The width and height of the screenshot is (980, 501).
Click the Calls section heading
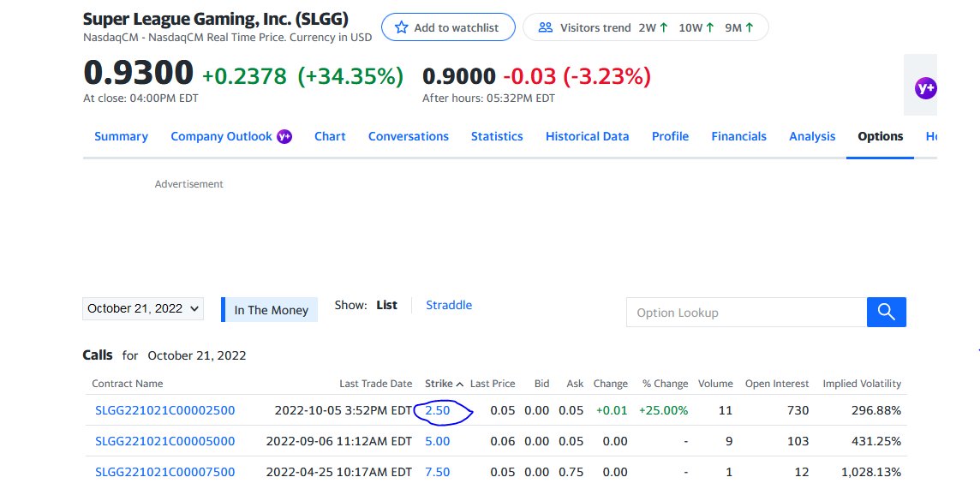(98, 355)
